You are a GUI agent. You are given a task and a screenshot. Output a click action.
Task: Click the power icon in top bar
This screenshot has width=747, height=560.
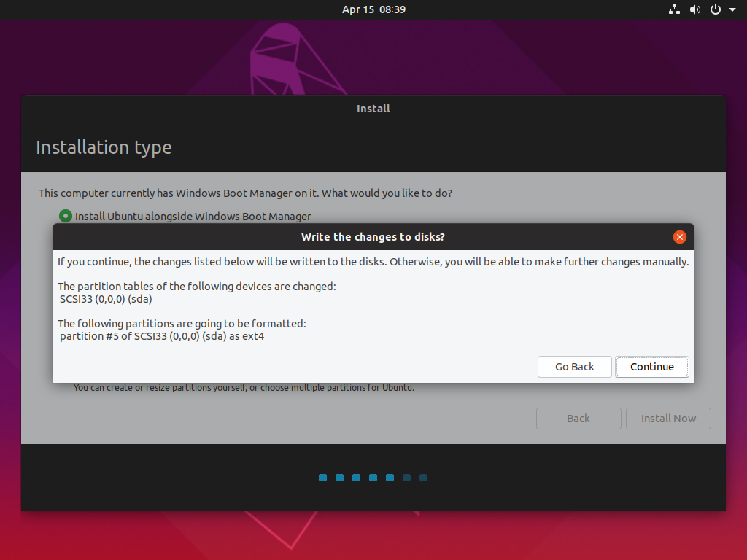716,9
